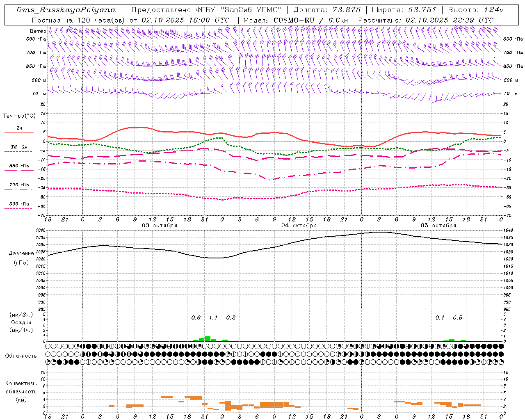Click the 3-hour precipitation value 1.1
Screen dimensions: 525x420
[x=213, y=318]
